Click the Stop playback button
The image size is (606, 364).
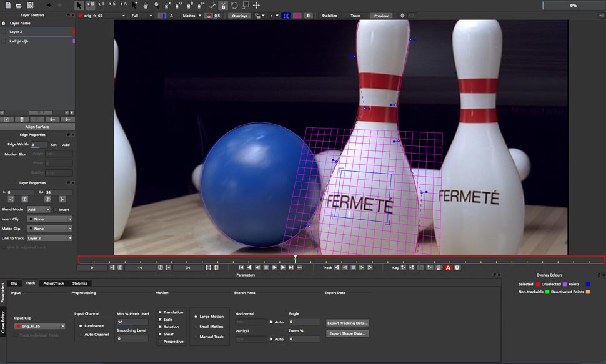point(266,267)
